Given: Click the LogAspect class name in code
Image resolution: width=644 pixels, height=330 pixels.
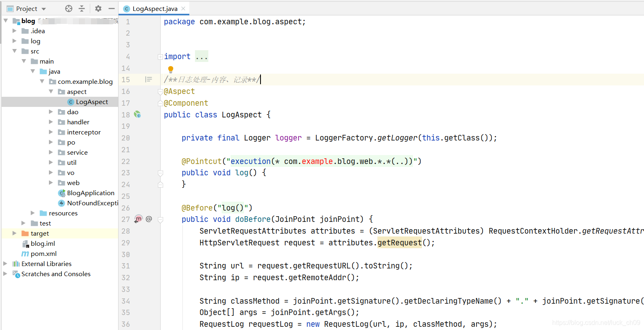Looking at the screenshot, I should coord(241,115).
